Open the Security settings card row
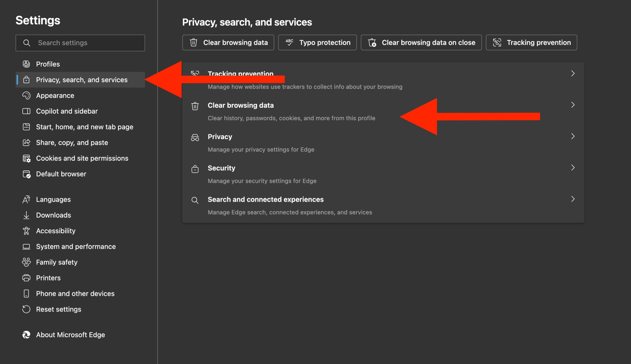This screenshot has width=631, height=364. [383, 174]
